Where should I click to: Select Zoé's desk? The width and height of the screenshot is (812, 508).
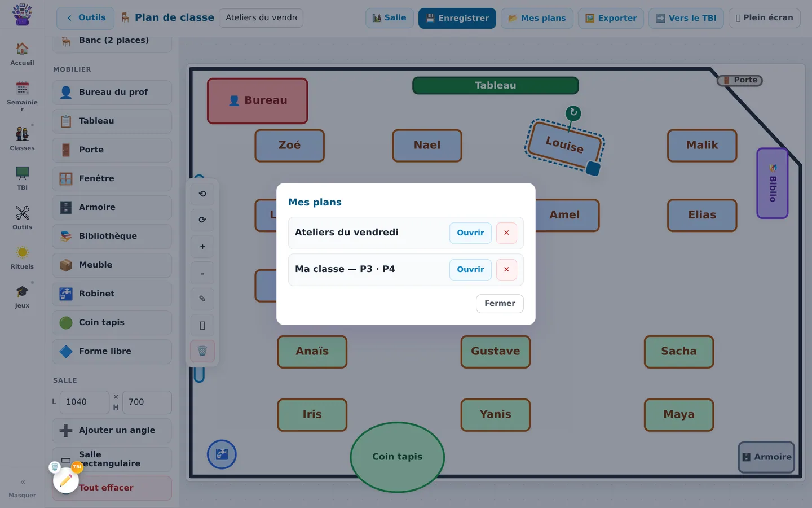289,146
